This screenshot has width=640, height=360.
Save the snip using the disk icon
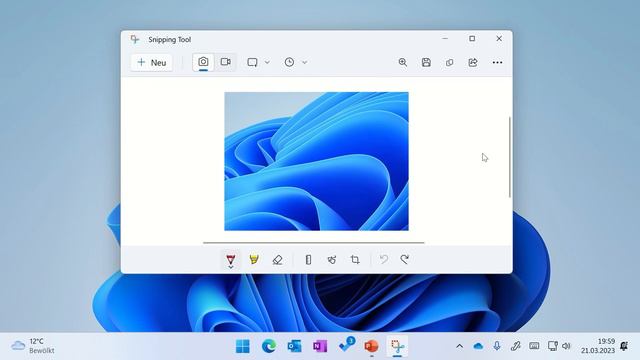click(426, 62)
